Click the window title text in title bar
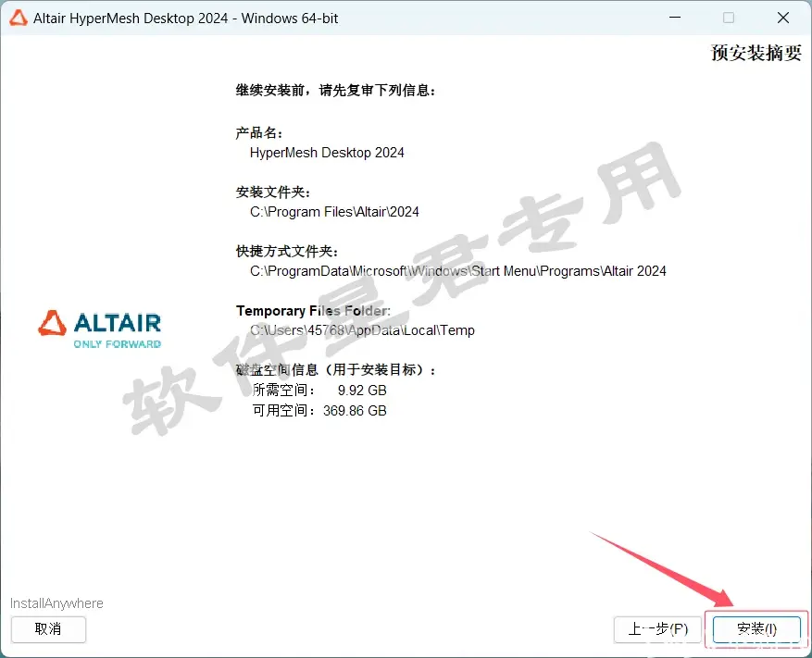The width and height of the screenshot is (812, 658). [185, 19]
